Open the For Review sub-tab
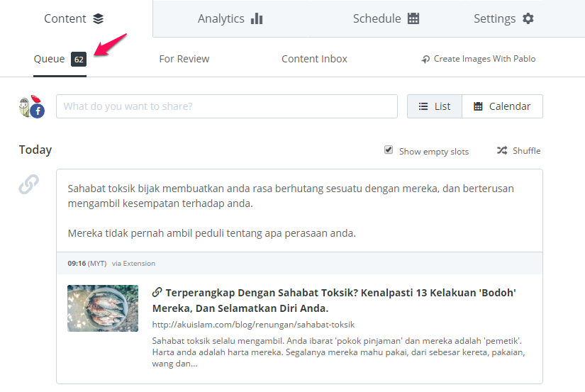The image size is (585, 392). click(184, 59)
